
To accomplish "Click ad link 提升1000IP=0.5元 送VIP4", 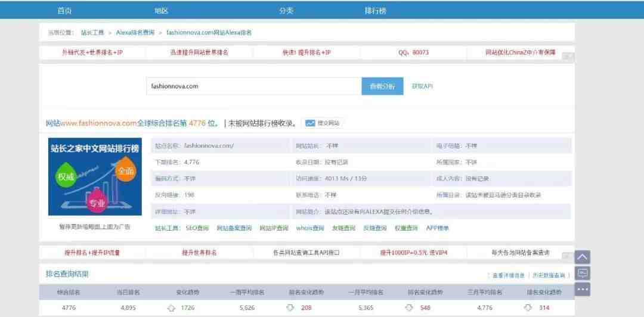I will tap(414, 253).
